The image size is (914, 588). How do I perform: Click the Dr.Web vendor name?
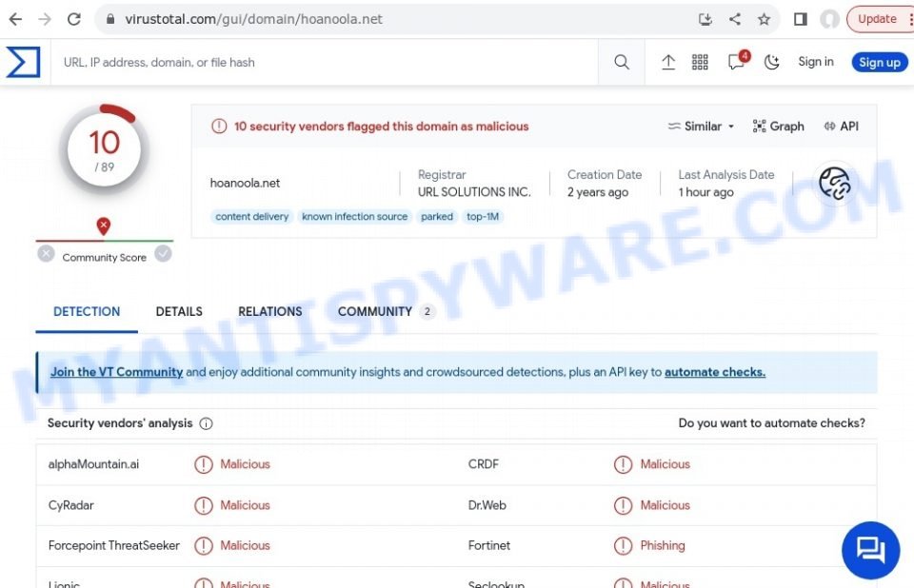pyautogui.click(x=487, y=505)
